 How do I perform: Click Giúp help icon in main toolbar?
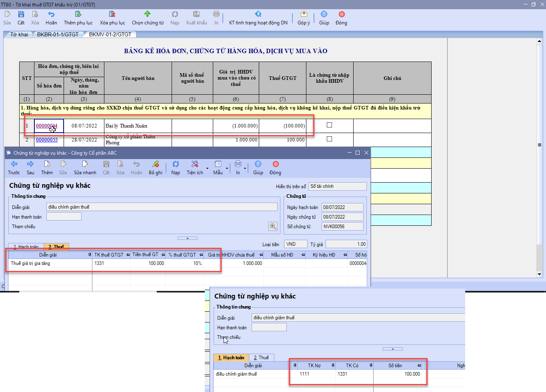[324, 14]
